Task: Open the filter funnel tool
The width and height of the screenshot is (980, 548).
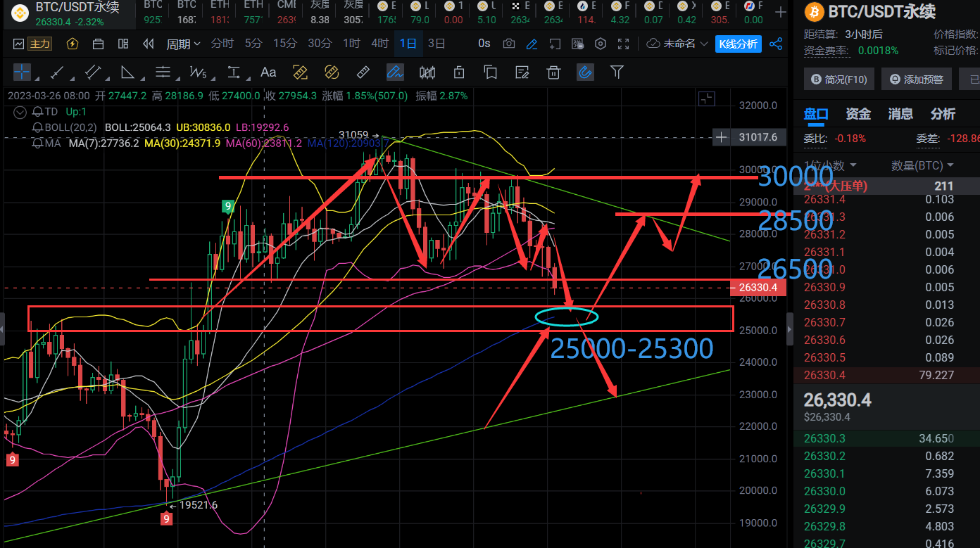Action: point(617,72)
